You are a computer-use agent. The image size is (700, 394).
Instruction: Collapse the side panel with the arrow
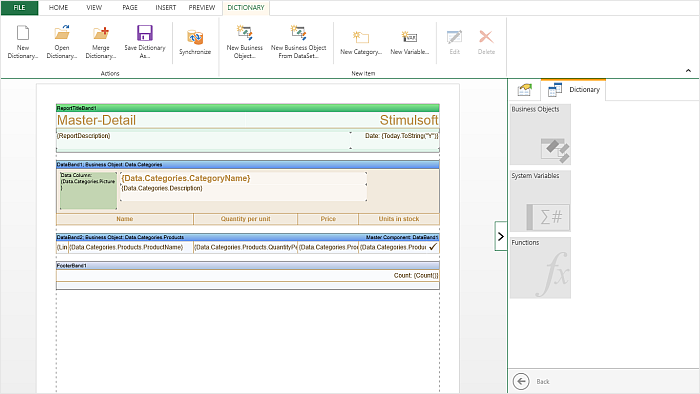point(501,236)
